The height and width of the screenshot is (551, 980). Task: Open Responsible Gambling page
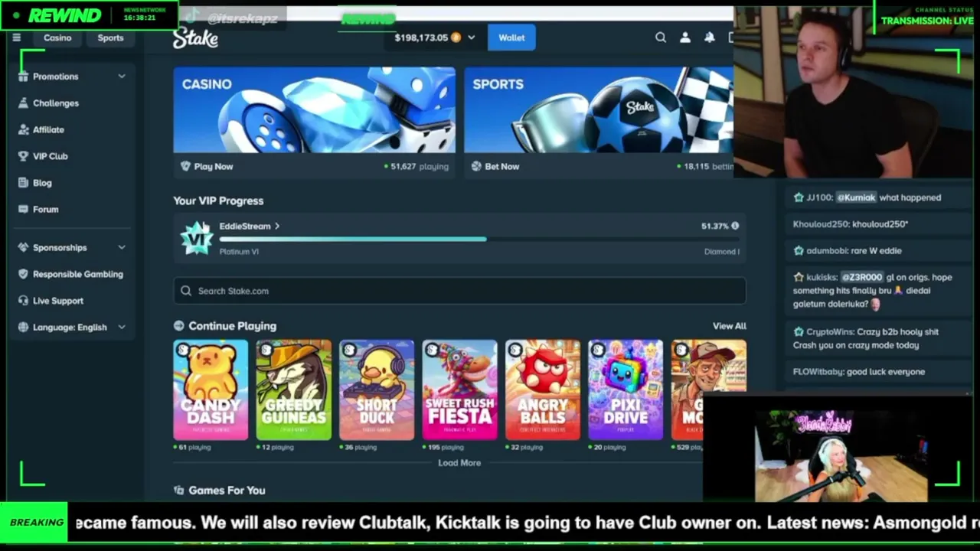pos(77,274)
